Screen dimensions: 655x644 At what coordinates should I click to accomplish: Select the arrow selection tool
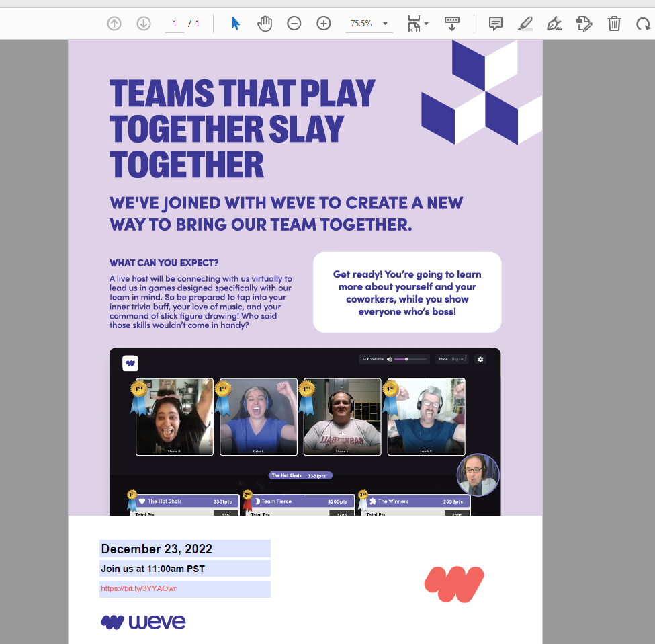pyautogui.click(x=235, y=24)
